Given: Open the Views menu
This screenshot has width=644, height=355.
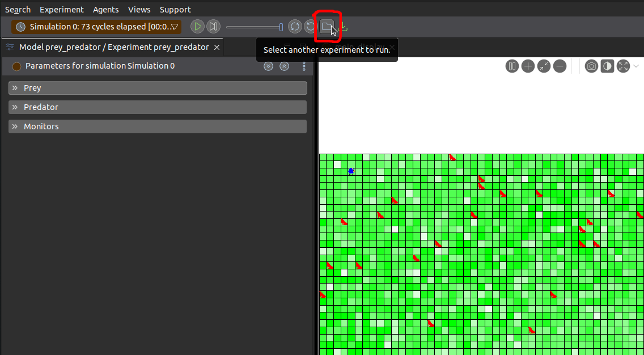Looking at the screenshot, I should [x=139, y=10].
